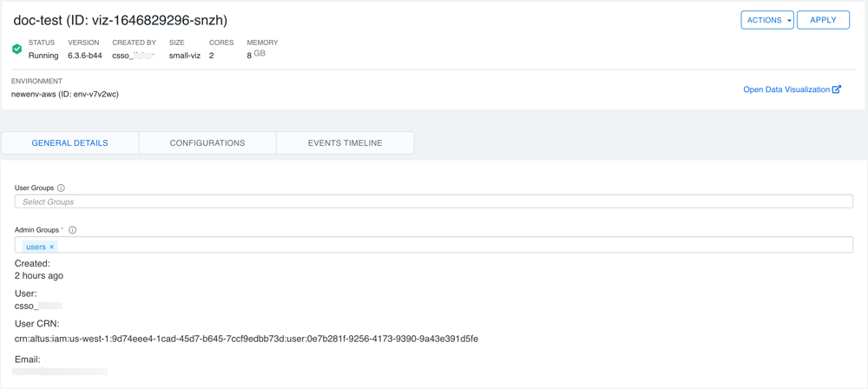Image resolution: width=868 pixels, height=389 pixels.
Task: Click the Admin Groups info icon
Action: pos(72,230)
